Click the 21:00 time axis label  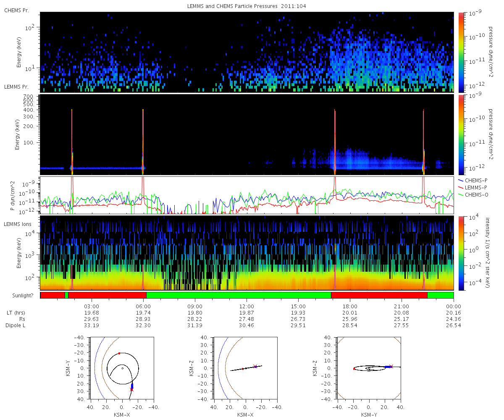[402, 306]
